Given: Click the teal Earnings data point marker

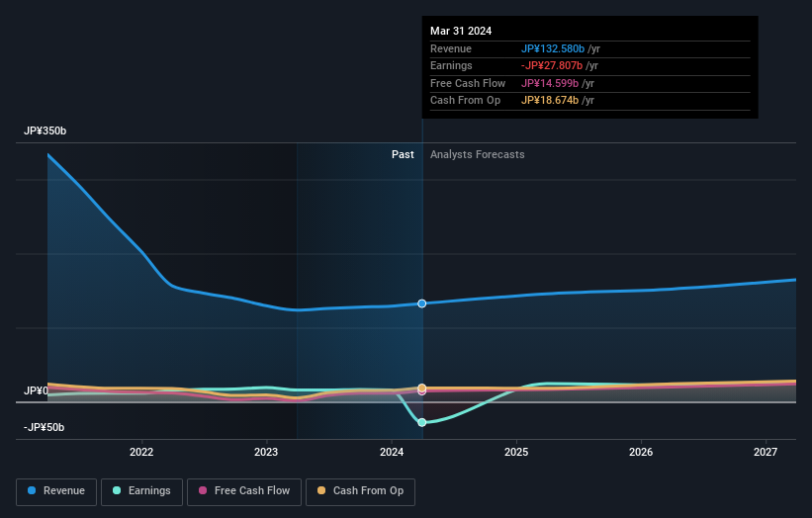Looking at the screenshot, I should pos(422,422).
